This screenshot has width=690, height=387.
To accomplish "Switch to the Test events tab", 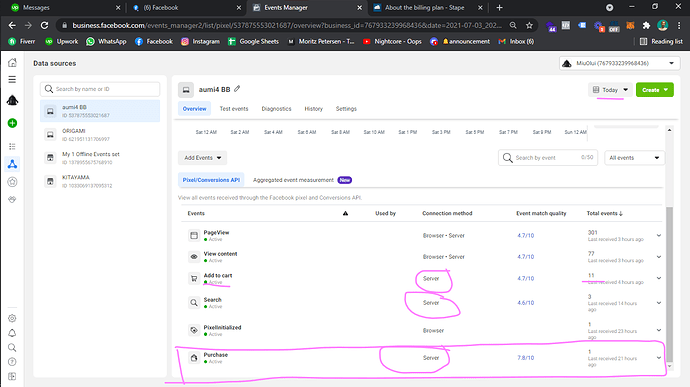I will pyautogui.click(x=234, y=109).
